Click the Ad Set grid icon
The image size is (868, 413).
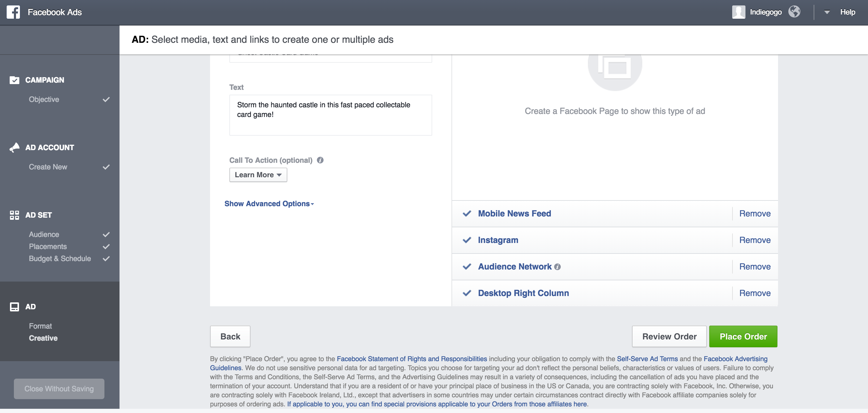click(14, 215)
